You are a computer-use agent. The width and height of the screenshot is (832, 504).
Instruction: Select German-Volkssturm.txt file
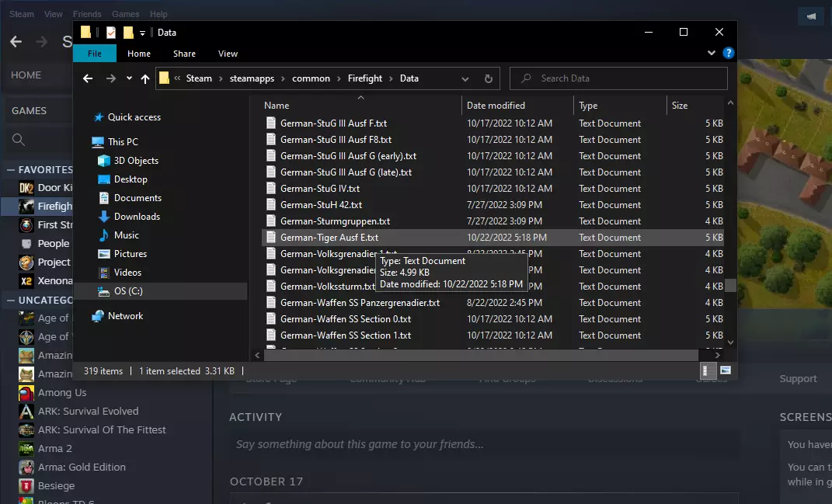pyautogui.click(x=327, y=287)
